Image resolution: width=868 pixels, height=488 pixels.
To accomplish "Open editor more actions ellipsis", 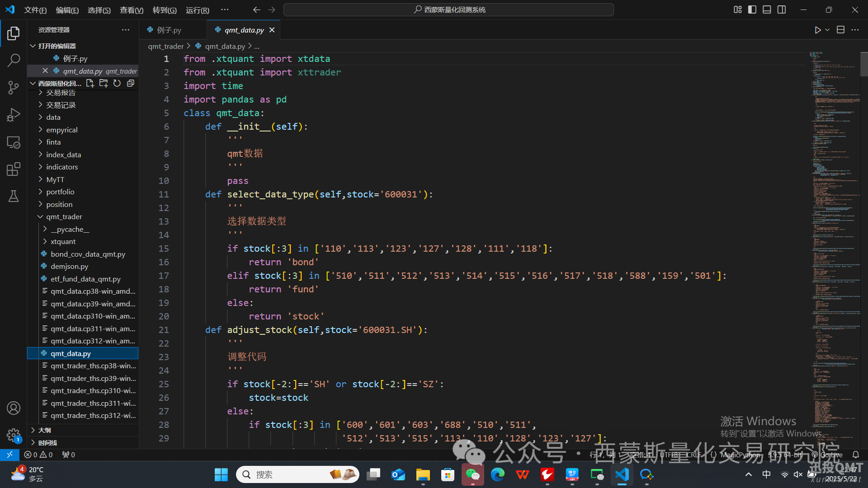I will [855, 30].
